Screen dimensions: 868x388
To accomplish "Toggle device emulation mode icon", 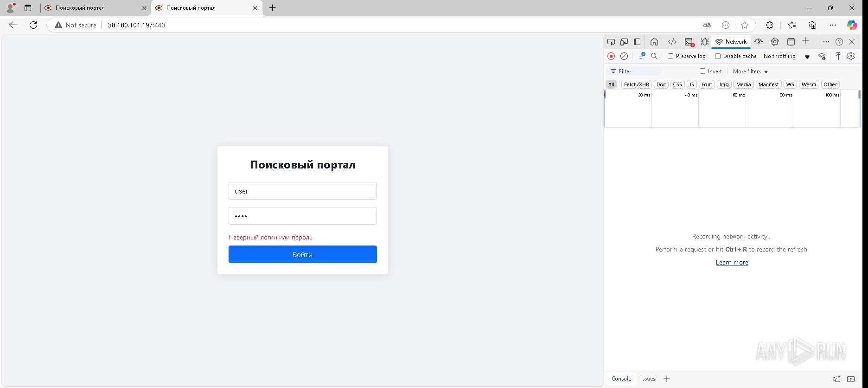I will [624, 42].
